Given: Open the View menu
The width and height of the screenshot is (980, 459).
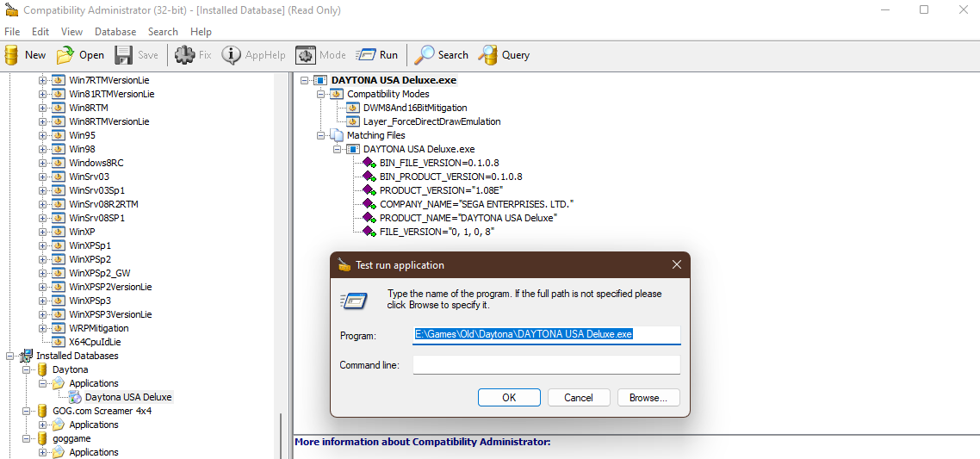Looking at the screenshot, I should tap(71, 31).
